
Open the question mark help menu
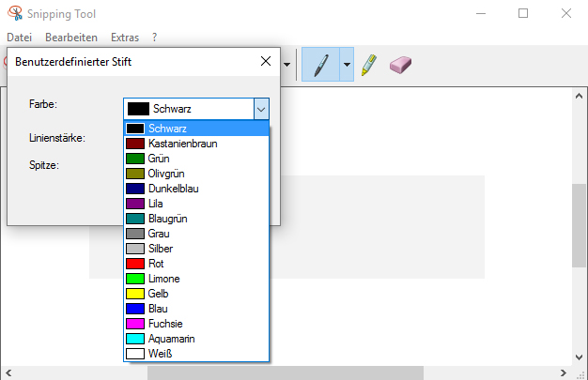point(154,38)
